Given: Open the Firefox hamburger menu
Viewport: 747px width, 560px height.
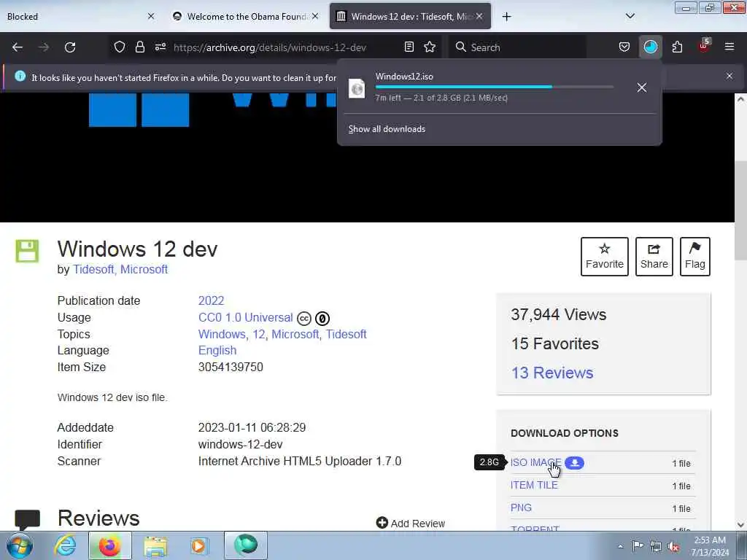Looking at the screenshot, I should tap(729, 47).
